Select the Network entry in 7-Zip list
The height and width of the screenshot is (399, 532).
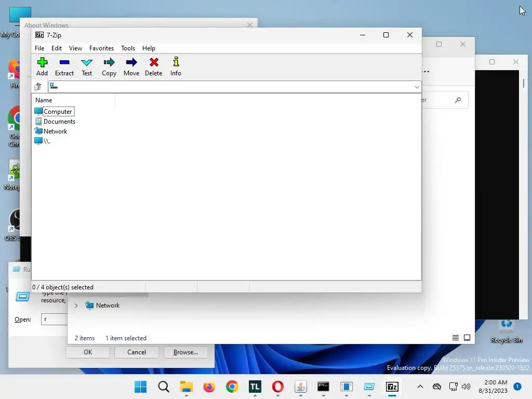[51, 131]
